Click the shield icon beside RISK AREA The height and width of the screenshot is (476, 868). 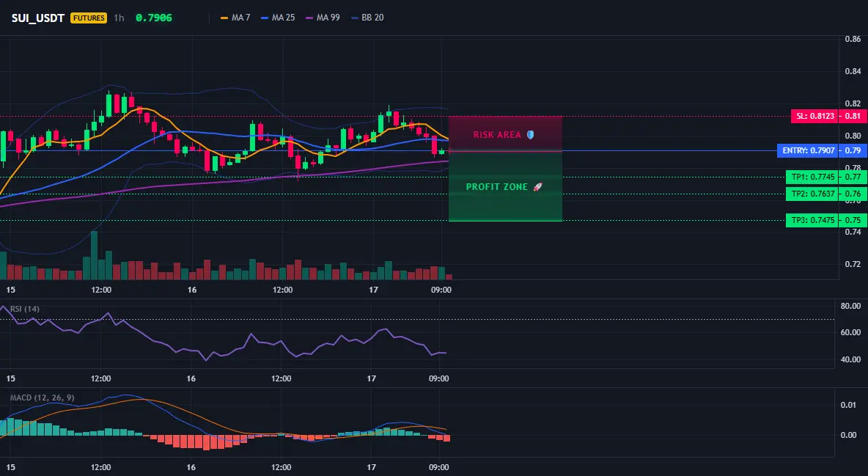[530, 135]
